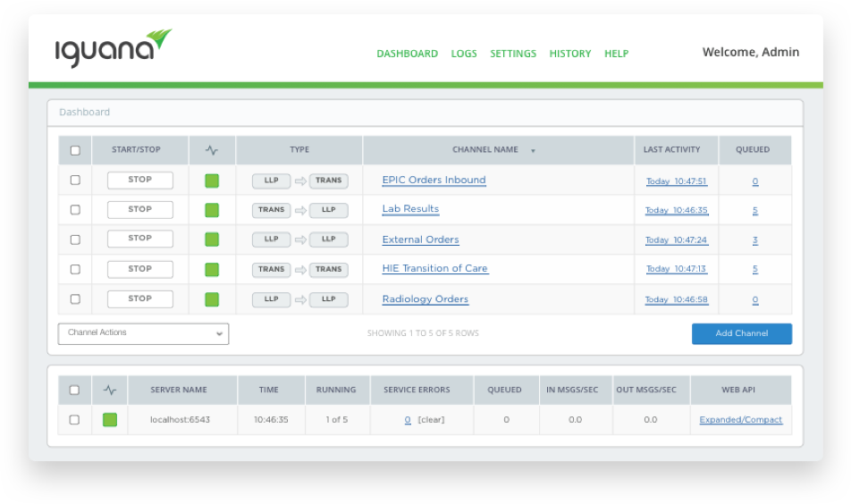Check the External Orders row checkbox
This screenshot has height=504, width=851.
click(x=75, y=239)
